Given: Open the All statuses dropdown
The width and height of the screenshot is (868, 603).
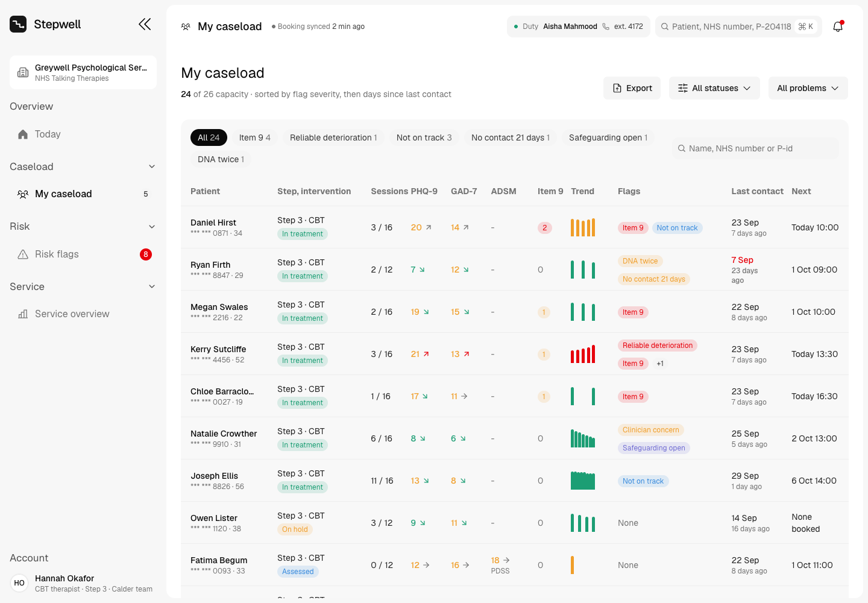Looking at the screenshot, I should pyautogui.click(x=714, y=88).
